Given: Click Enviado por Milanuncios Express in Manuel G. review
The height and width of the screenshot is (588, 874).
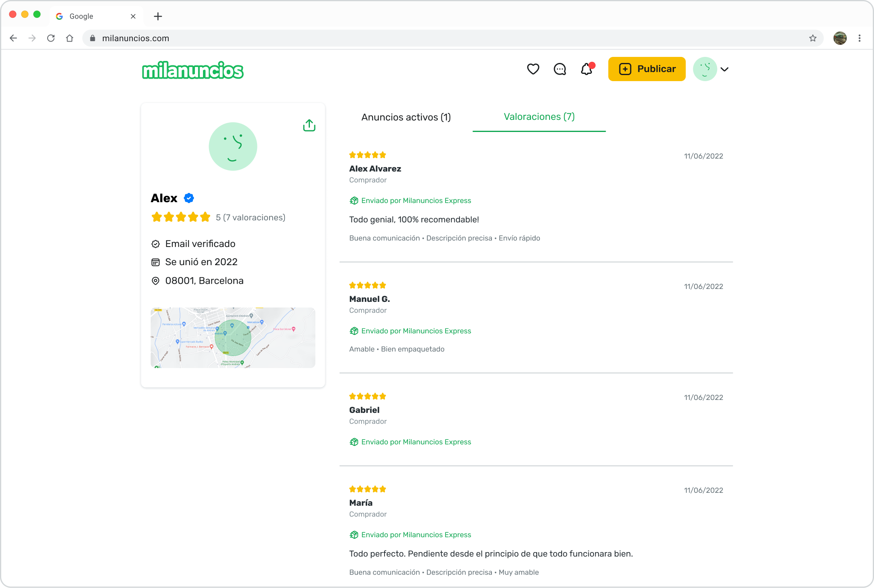Looking at the screenshot, I should (x=416, y=331).
